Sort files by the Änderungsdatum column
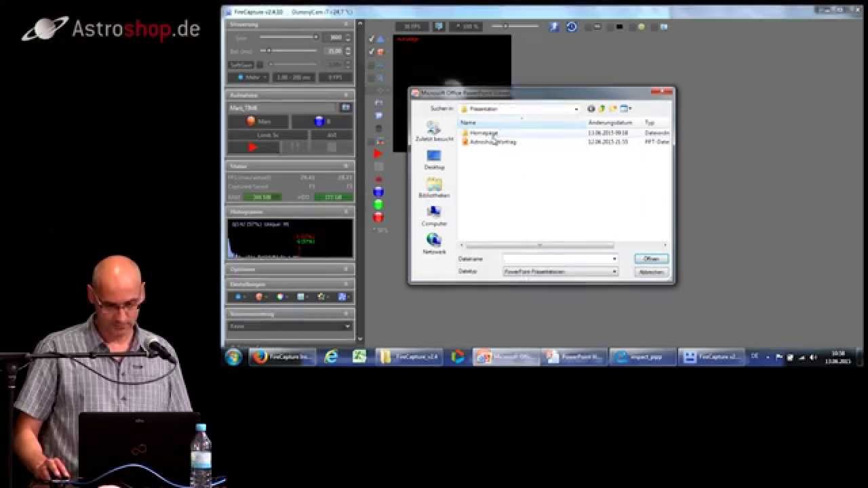868x488 pixels. point(614,123)
